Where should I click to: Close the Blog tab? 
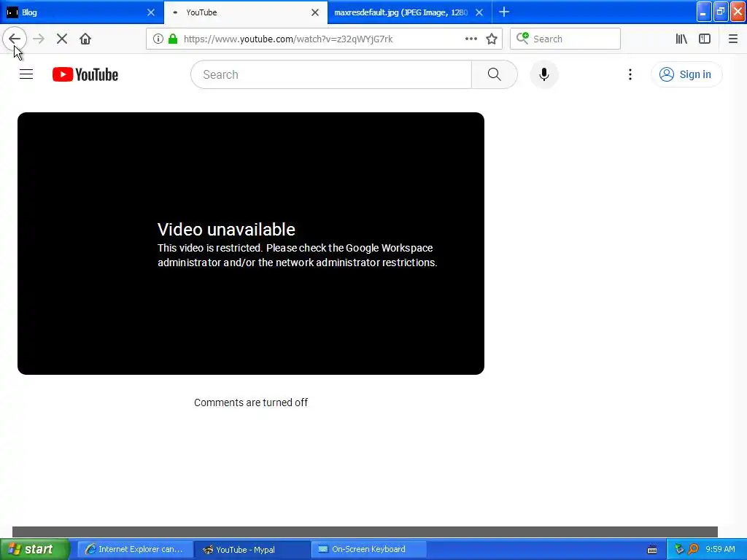(x=150, y=12)
